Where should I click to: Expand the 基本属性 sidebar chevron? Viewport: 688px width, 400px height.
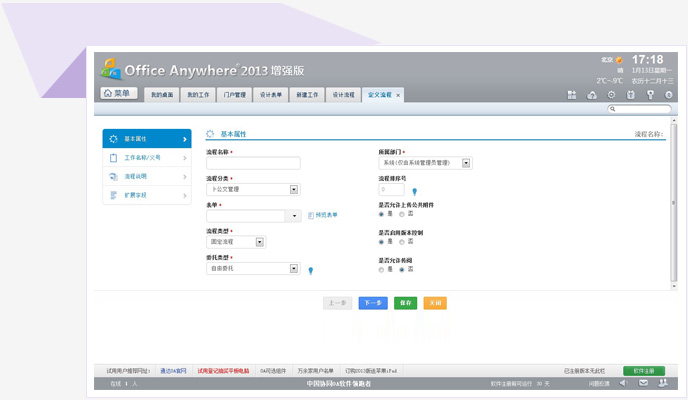click(x=185, y=139)
